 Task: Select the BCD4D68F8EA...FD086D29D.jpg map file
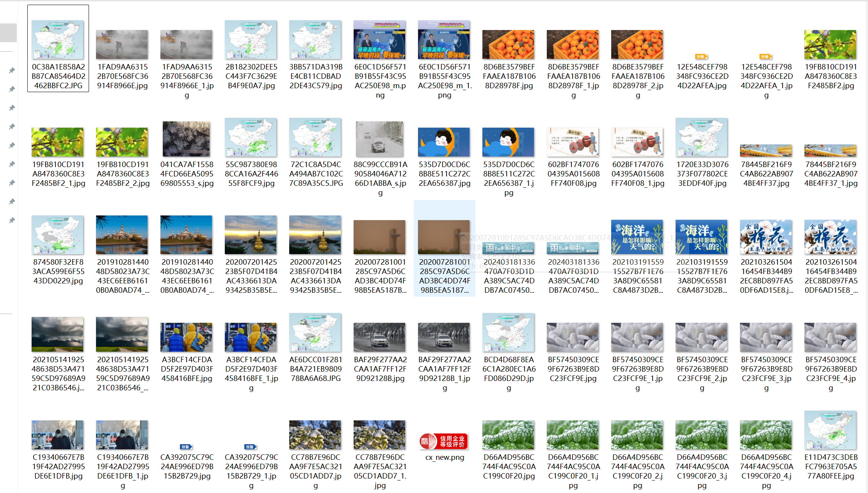click(508, 333)
